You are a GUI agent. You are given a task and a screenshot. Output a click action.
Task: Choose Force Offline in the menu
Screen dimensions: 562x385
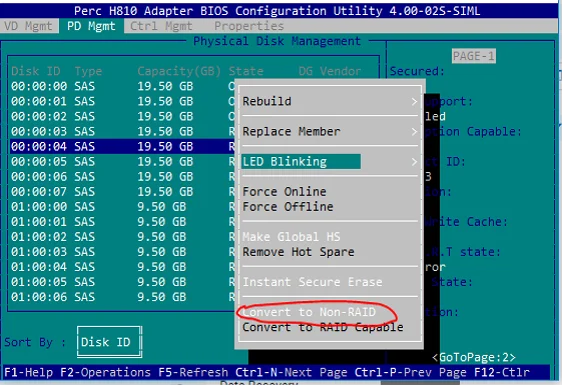pyautogui.click(x=288, y=207)
